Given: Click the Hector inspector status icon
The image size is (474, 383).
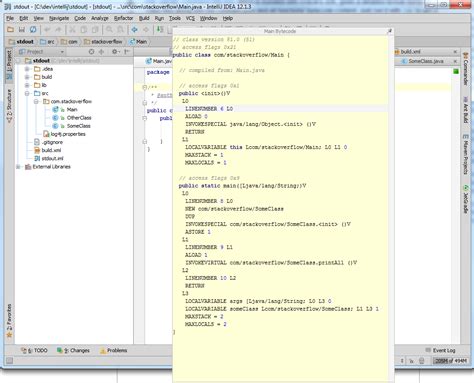Looking at the screenshot, I should click(x=421, y=361).
